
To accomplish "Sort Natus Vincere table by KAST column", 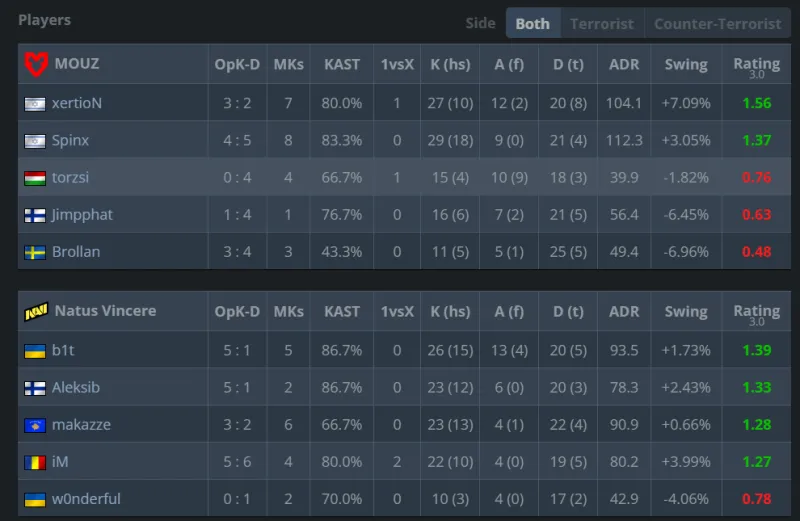I will click(342, 311).
